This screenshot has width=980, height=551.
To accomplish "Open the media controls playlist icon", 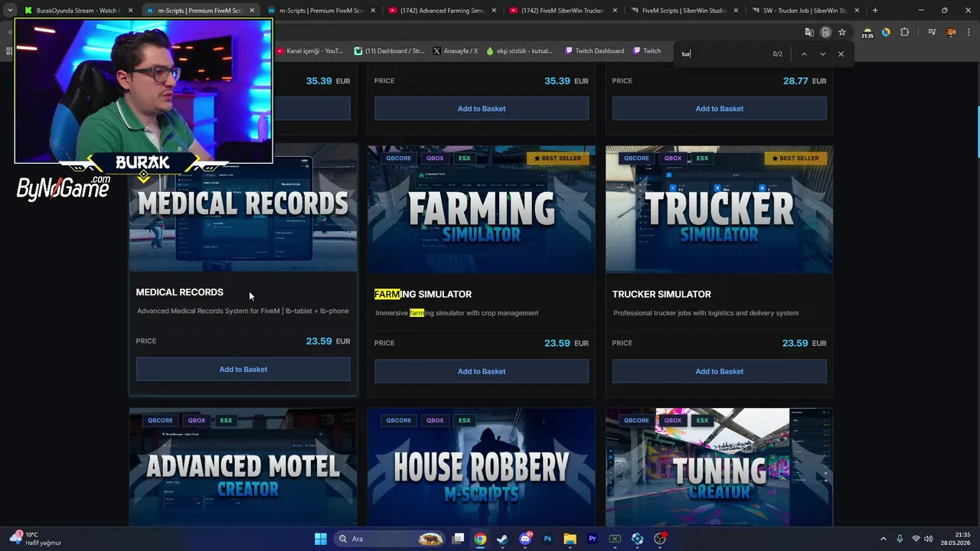I will (x=932, y=32).
